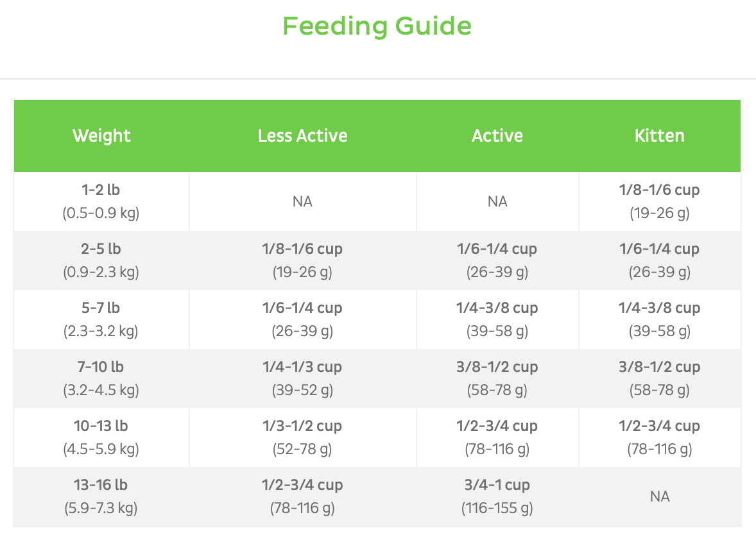Click the 1-2 lb weight cell
This screenshot has height=549, width=756.
point(101,201)
